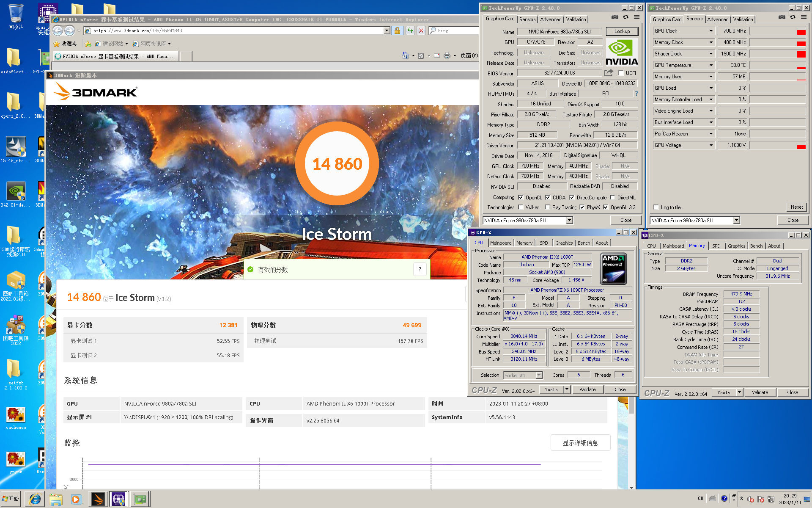The width and height of the screenshot is (812, 508).
Task: Open the Socket #1 selection dropdown in CPU-Z
Action: 539,375
